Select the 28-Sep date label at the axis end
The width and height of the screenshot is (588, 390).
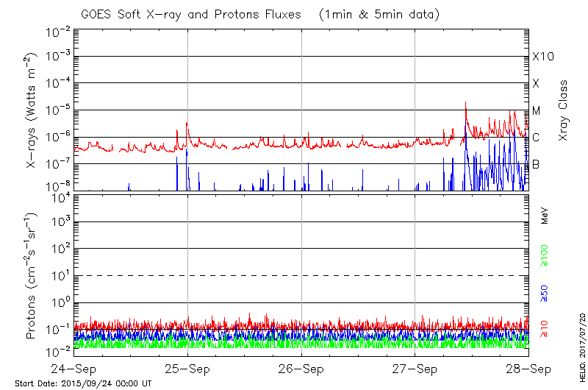click(x=528, y=368)
